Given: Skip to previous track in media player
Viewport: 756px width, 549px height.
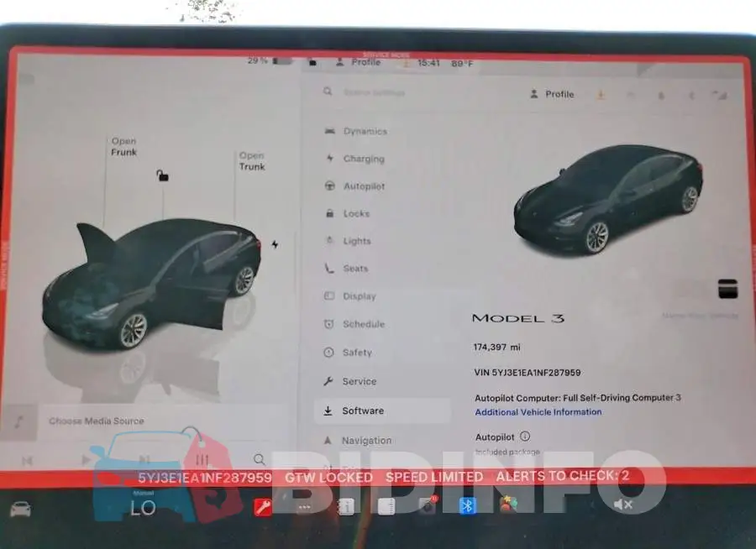Looking at the screenshot, I should coord(27,460).
